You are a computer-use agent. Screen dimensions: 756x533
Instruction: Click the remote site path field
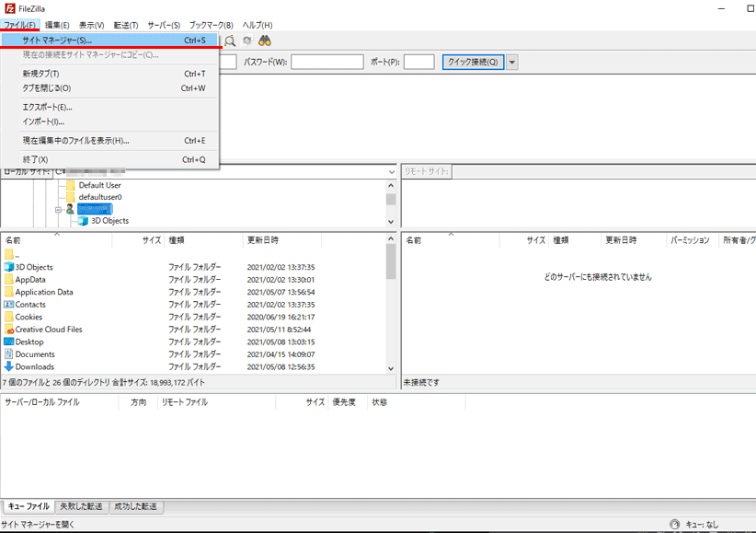(x=604, y=171)
